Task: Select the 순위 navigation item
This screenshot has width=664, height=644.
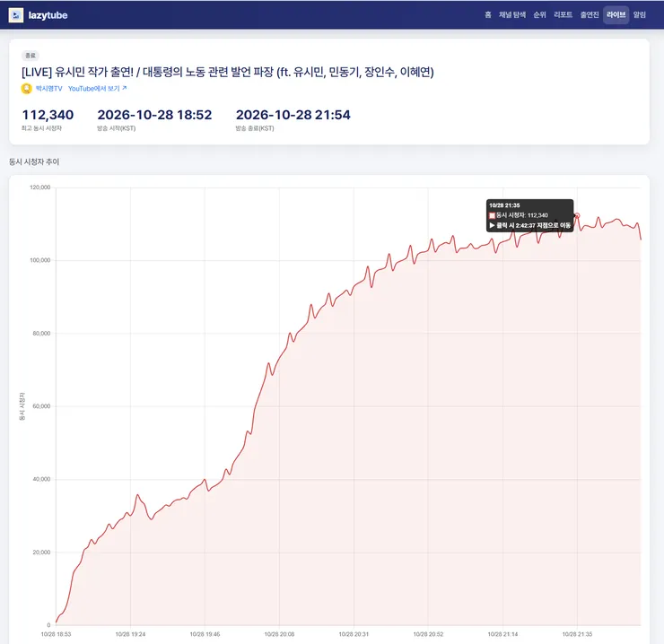Action: click(539, 15)
